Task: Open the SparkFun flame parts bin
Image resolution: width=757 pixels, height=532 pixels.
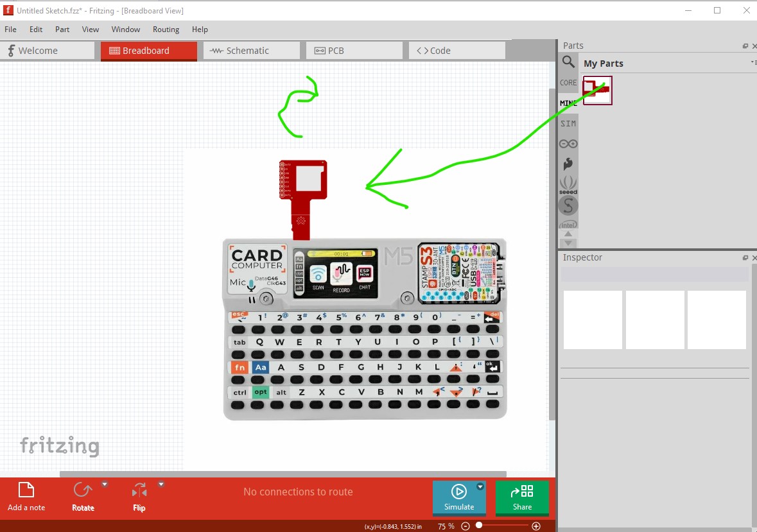Action: click(568, 164)
